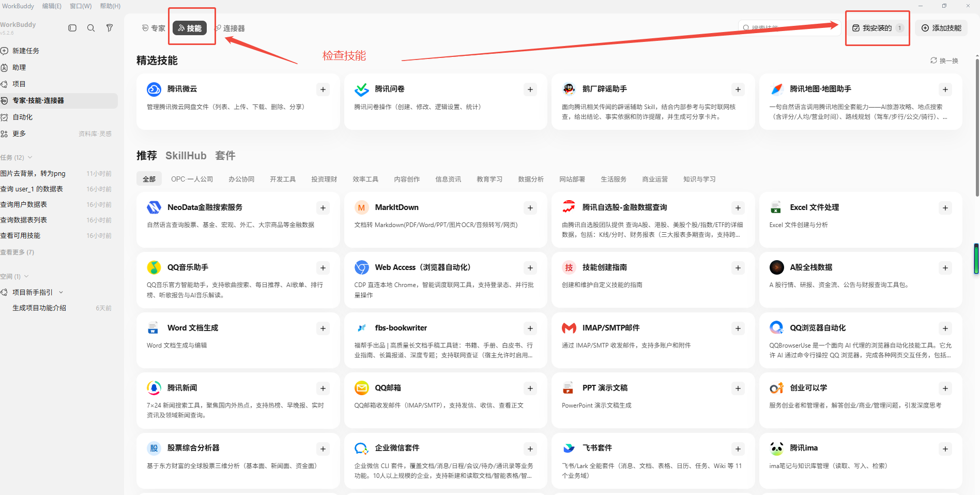
Task: Collapse the 空间 (1) section chevron
Action: pos(26,276)
